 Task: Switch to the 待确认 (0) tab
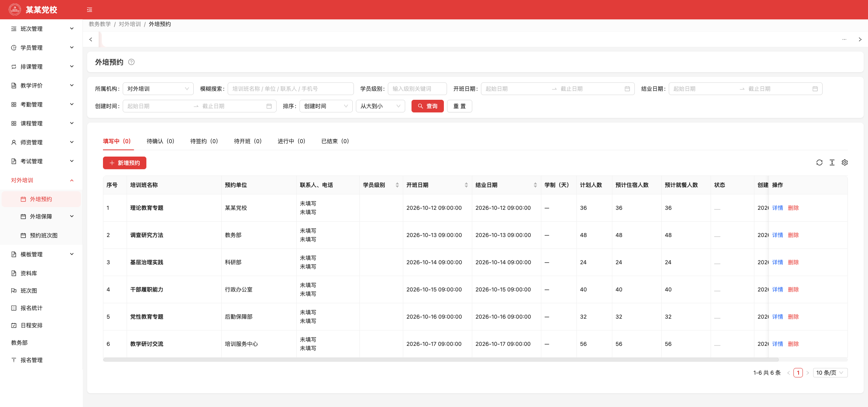pyautogui.click(x=160, y=141)
